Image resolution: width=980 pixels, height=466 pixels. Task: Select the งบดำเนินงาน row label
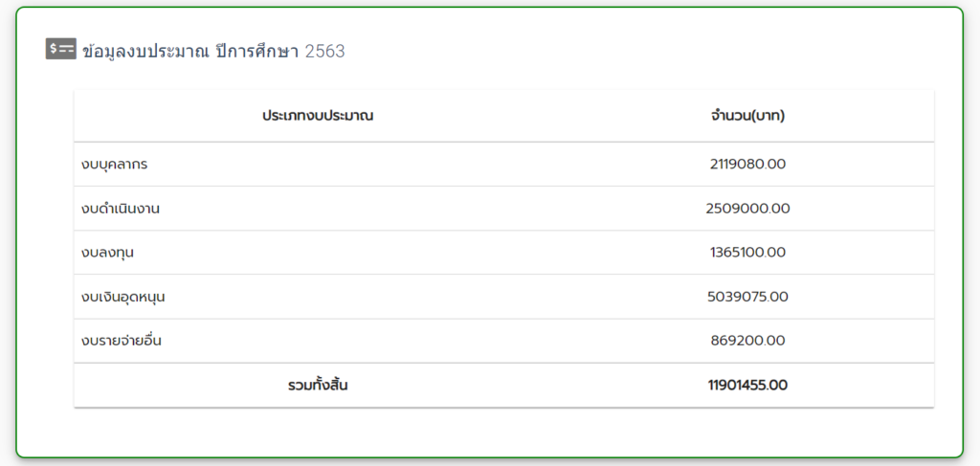[x=120, y=209]
